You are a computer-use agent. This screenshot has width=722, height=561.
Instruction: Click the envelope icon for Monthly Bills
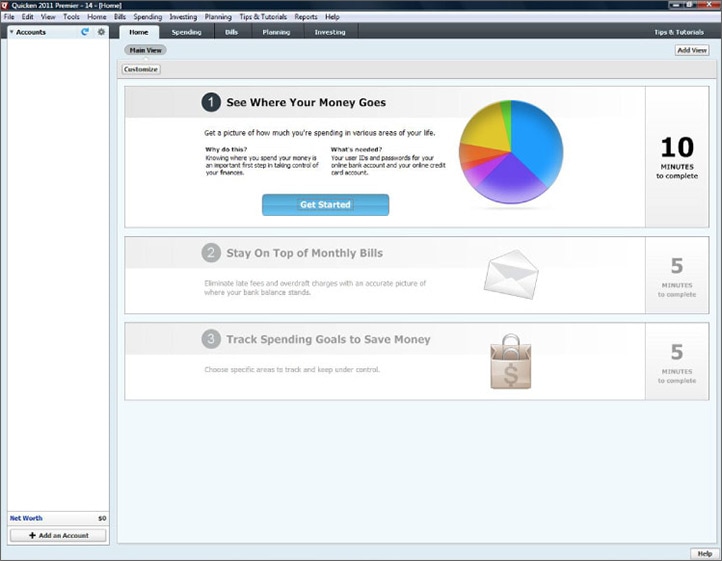tap(511, 275)
